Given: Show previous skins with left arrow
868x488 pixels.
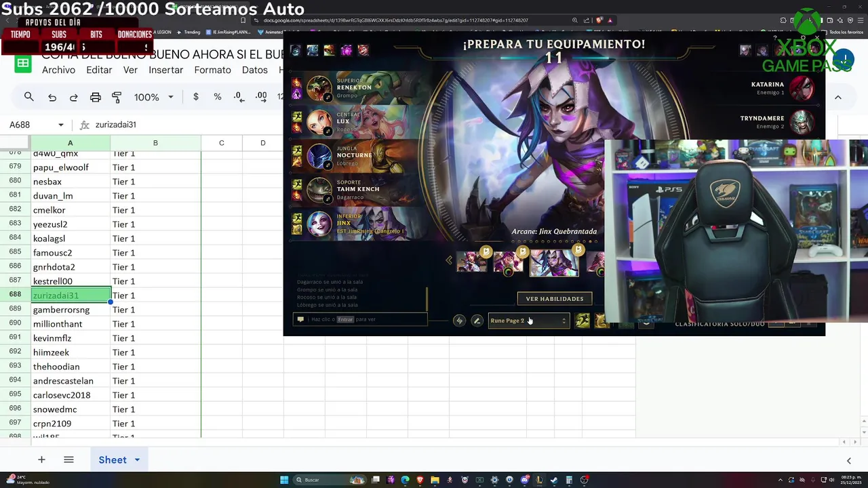Looking at the screenshot, I should pos(448,260).
